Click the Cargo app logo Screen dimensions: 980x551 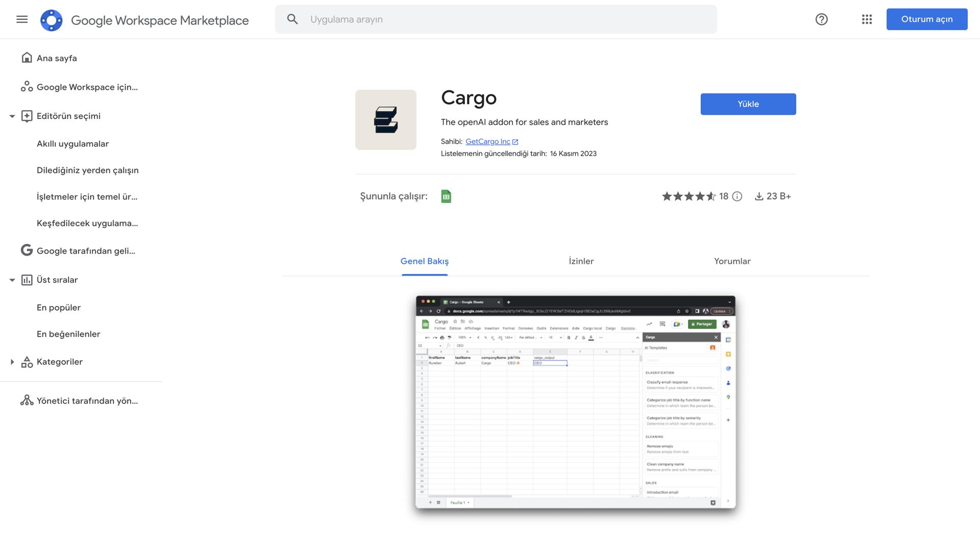pyautogui.click(x=385, y=119)
